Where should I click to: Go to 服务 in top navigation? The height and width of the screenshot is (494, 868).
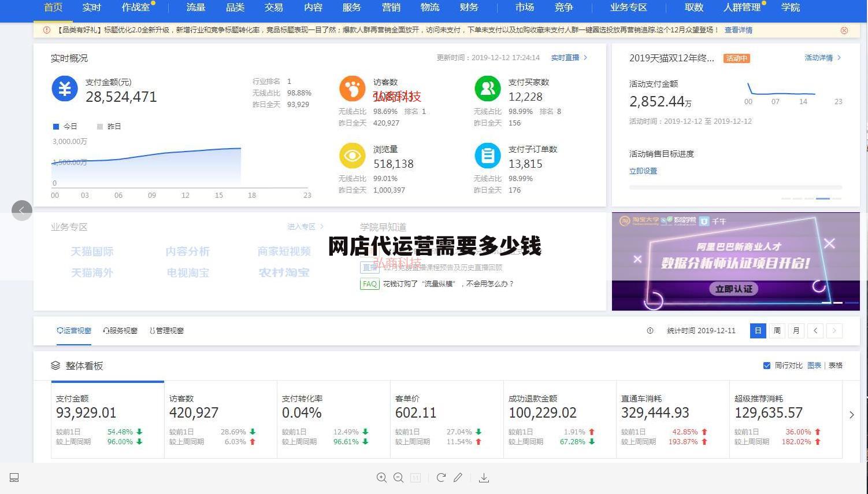coord(351,8)
